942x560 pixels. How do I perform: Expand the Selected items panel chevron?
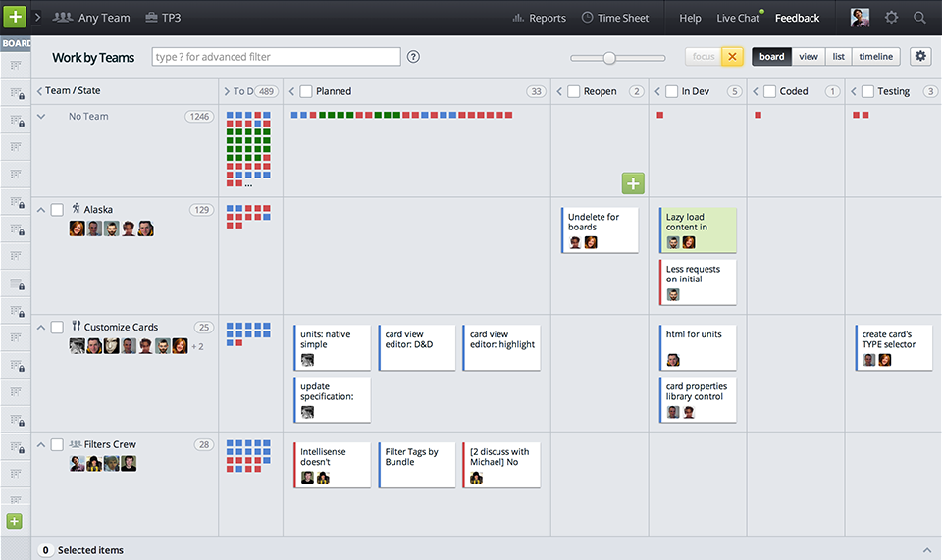(927, 550)
